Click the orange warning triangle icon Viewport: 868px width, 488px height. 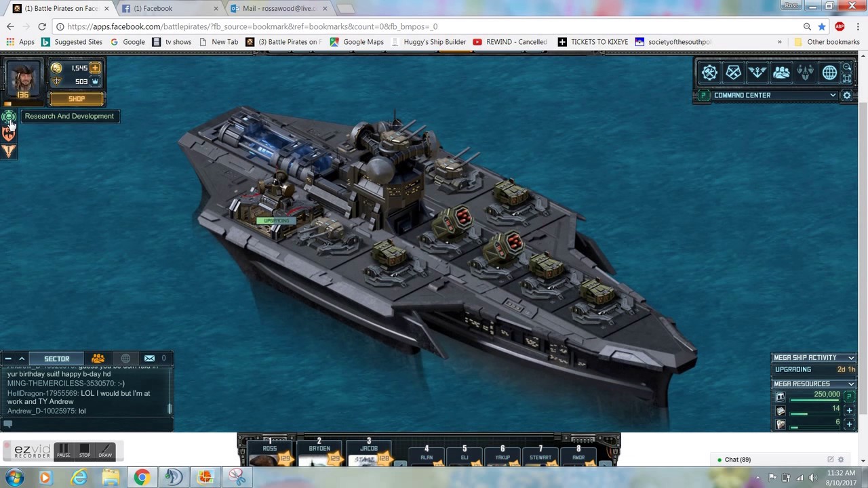[8, 150]
